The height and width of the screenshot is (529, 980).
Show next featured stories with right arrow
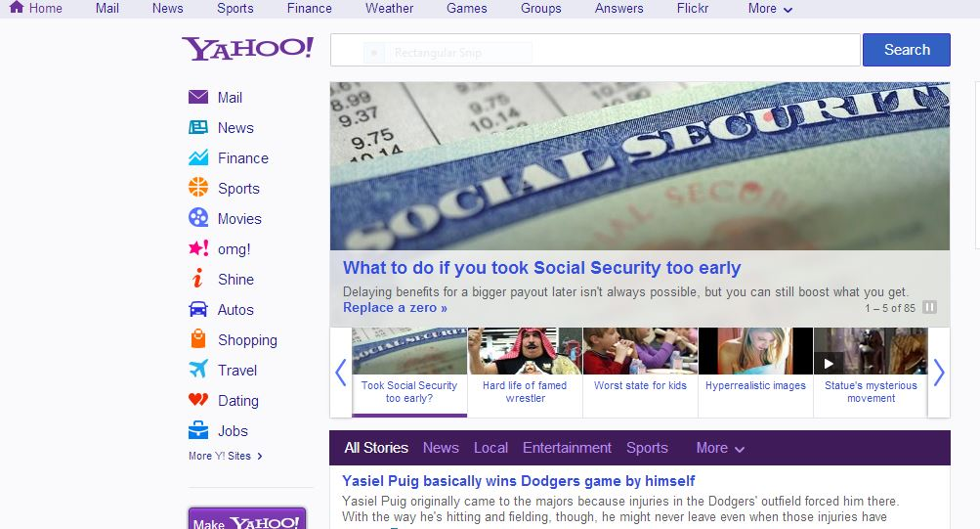(939, 373)
